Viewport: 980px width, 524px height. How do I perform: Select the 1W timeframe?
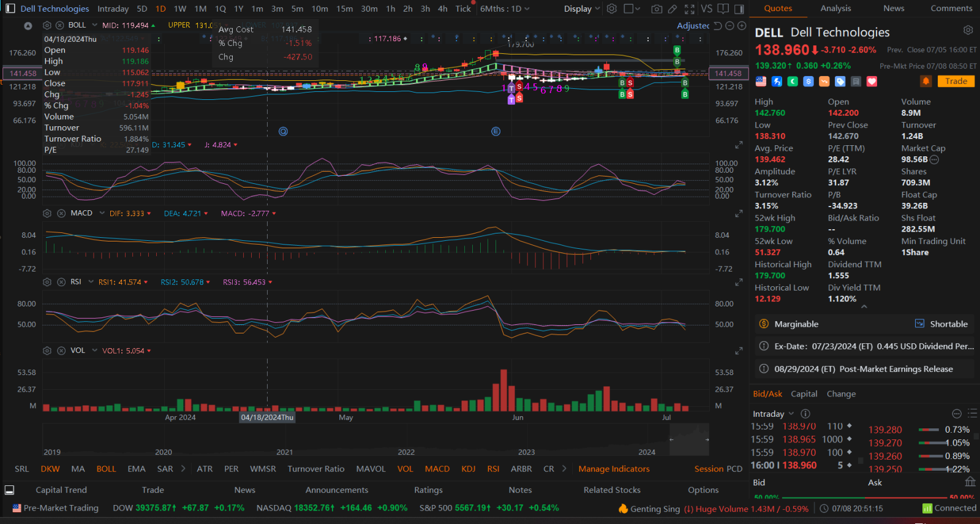180,9
